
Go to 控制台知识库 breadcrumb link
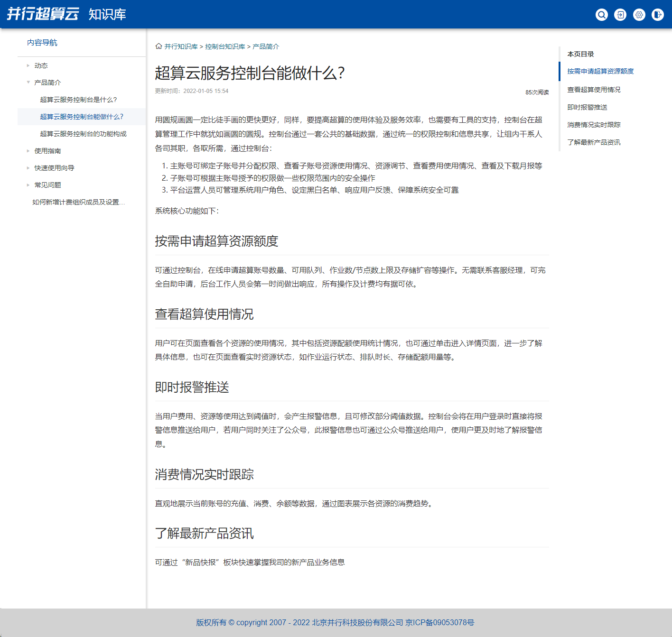(x=225, y=46)
